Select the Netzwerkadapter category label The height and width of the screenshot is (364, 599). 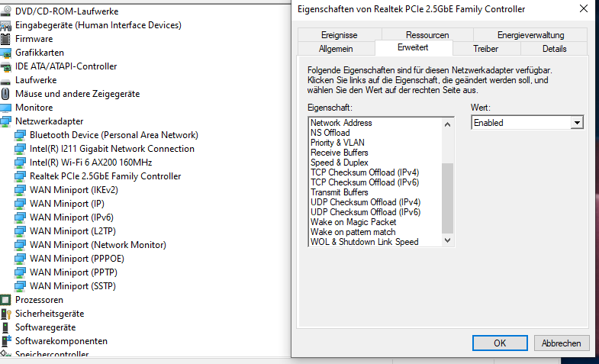[50, 121]
